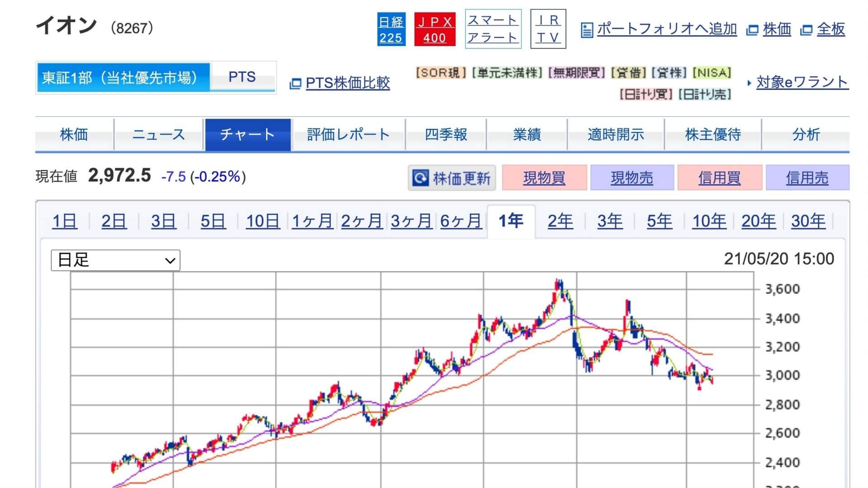Image resolution: width=868 pixels, height=488 pixels.
Task: Click the (8267) stock code
Action: pos(132,28)
